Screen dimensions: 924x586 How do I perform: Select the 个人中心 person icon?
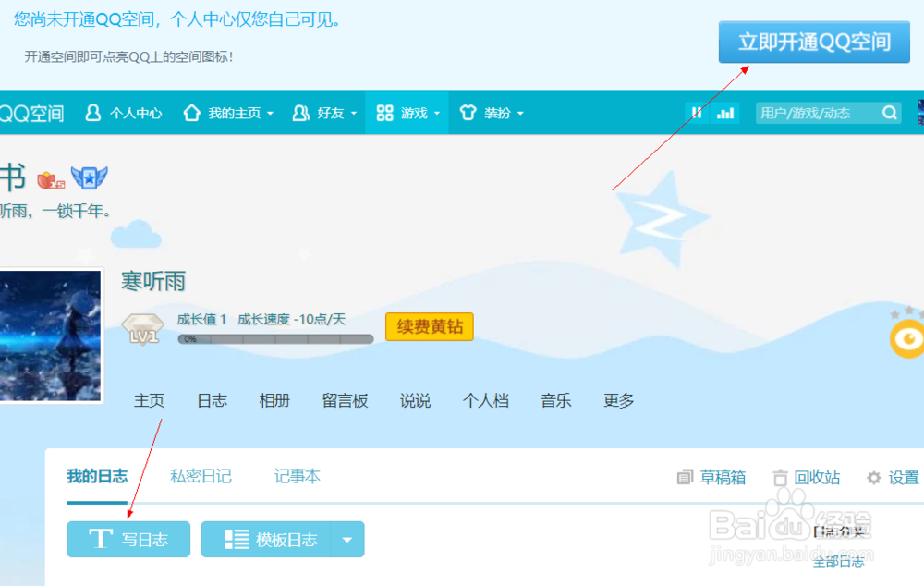coord(91,113)
